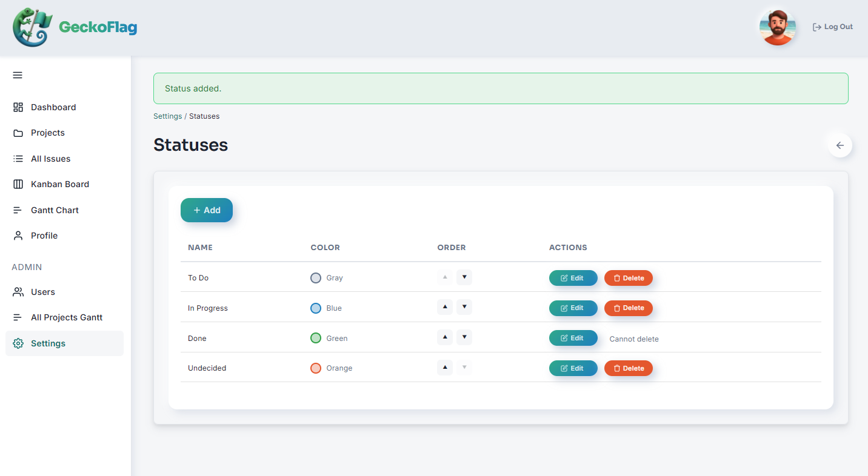Toggle the hamburger sidebar menu

18,75
